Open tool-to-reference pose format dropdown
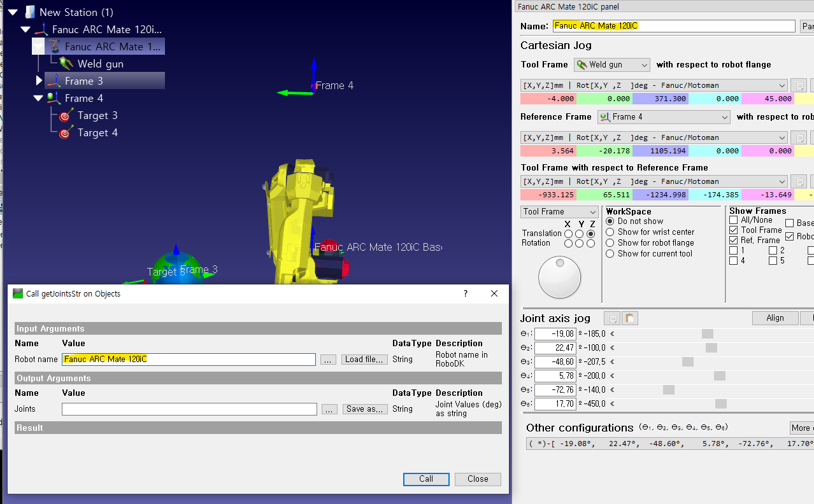Screen dimensions: 814x504 [654, 181]
